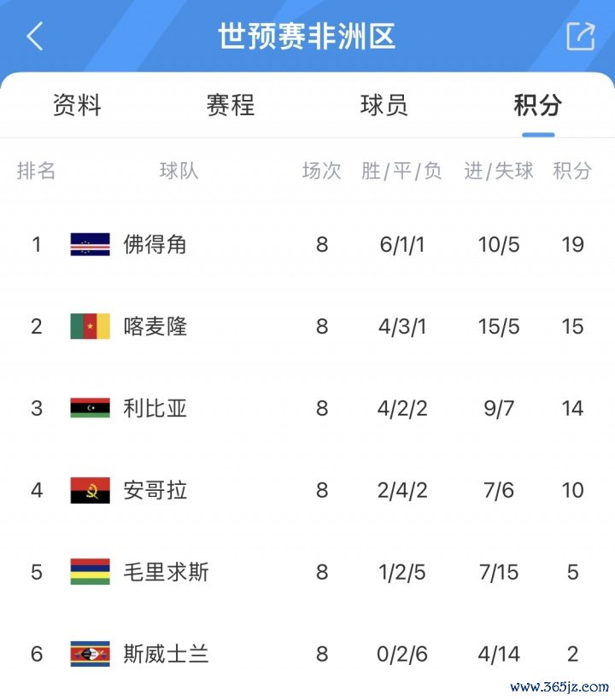615x700 pixels.
Task: Tap team name 斯威士兰
Action: pos(166,654)
